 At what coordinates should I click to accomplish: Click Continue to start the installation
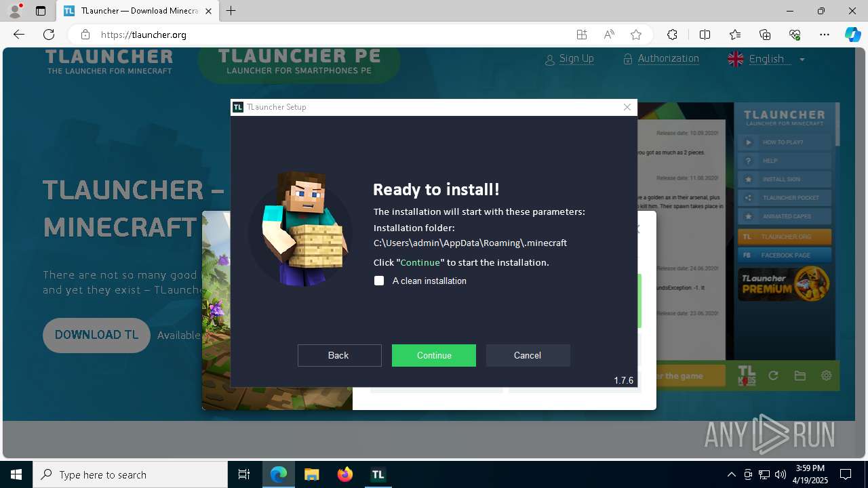coord(434,355)
